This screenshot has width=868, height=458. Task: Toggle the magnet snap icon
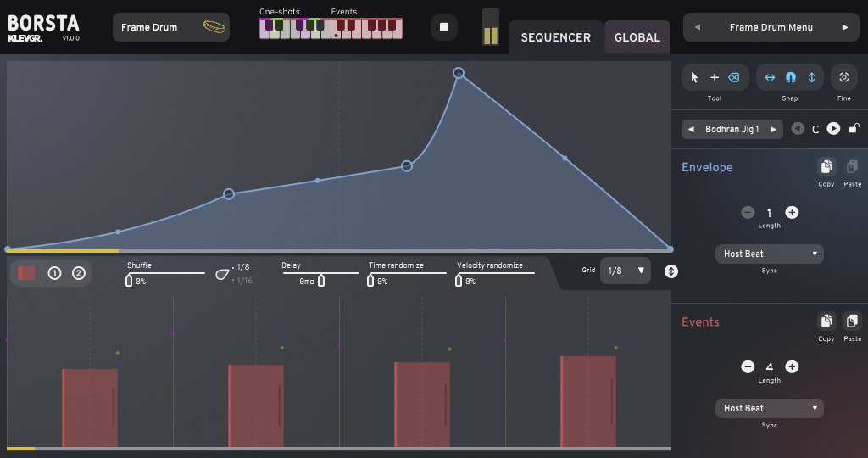(791, 77)
